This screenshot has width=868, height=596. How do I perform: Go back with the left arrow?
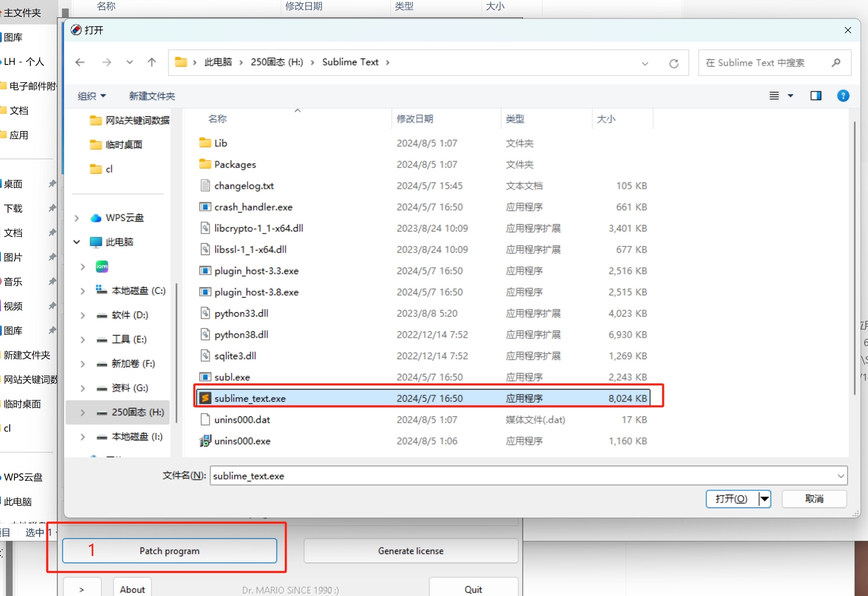coord(80,62)
